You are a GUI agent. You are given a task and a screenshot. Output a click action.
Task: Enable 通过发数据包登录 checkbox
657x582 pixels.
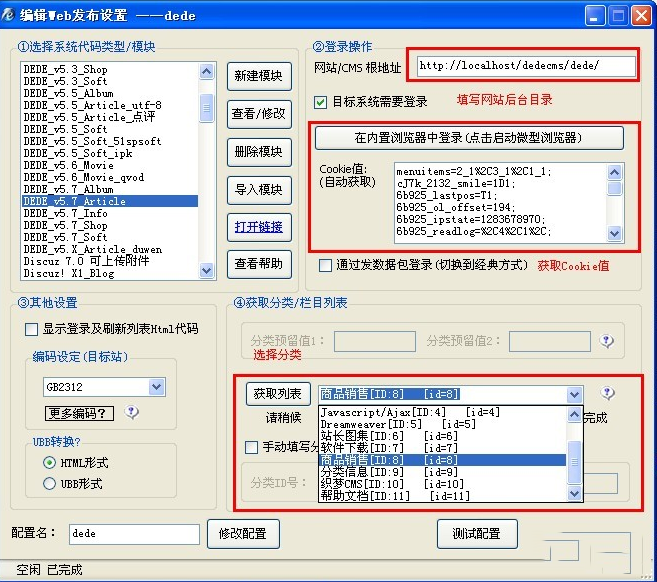[x=325, y=265]
